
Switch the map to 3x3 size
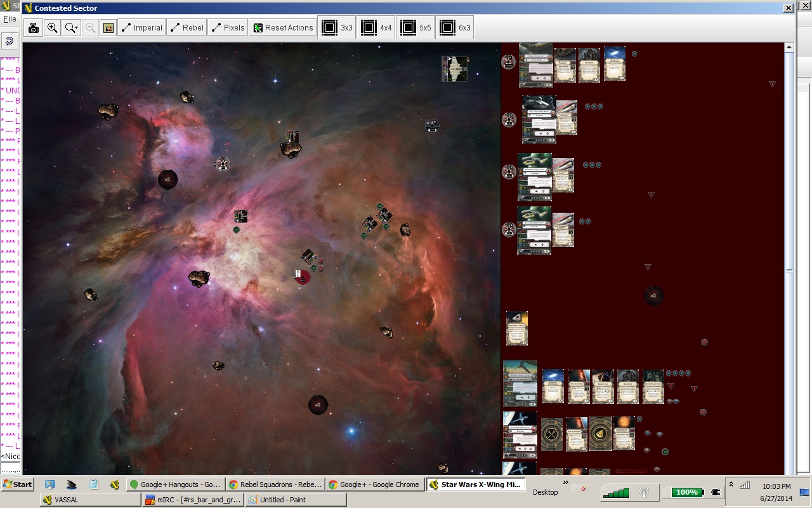336,28
